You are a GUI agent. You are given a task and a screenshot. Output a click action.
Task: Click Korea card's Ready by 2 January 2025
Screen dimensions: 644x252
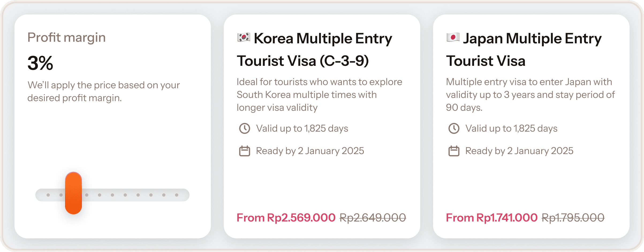310,151
